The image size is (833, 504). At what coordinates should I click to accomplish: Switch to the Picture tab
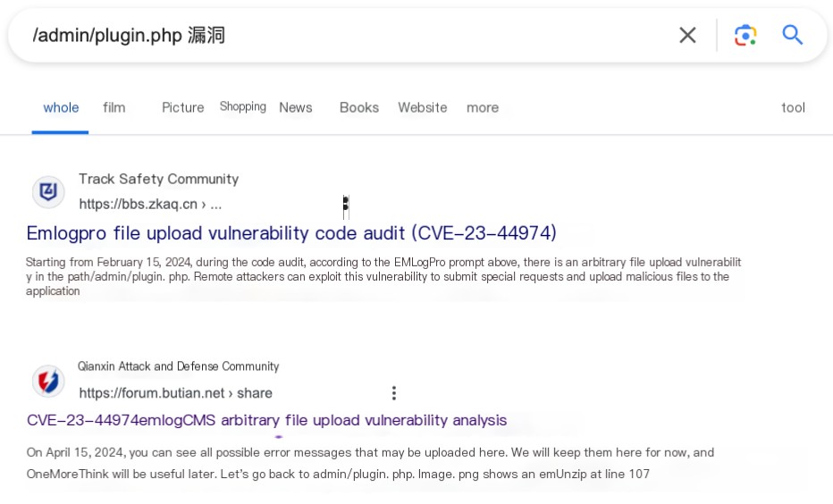182,108
